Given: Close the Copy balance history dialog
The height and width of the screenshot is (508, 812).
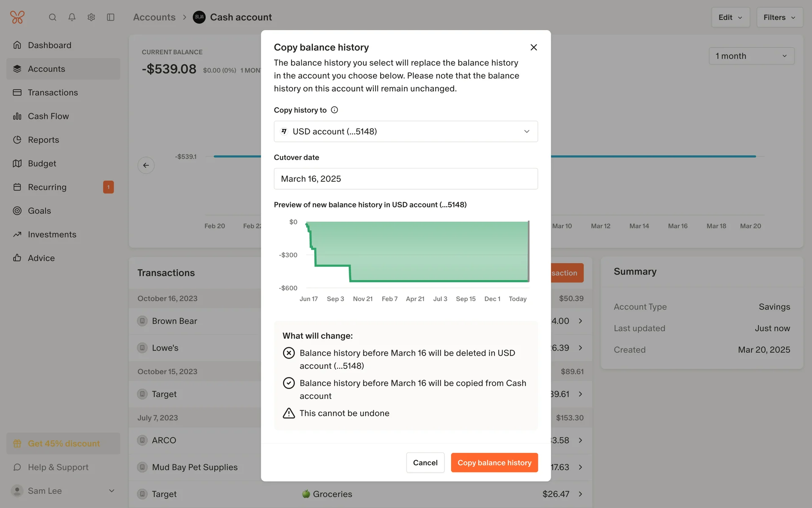Looking at the screenshot, I should tap(534, 47).
